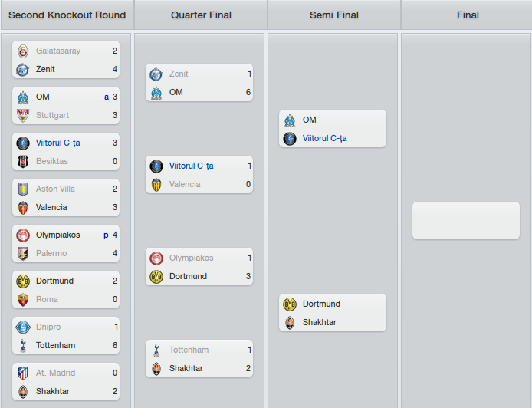Image resolution: width=532 pixels, height=408 pixels.
Task: Open Viitorul C-ța link in Semi Final
Action: (325, 139)
